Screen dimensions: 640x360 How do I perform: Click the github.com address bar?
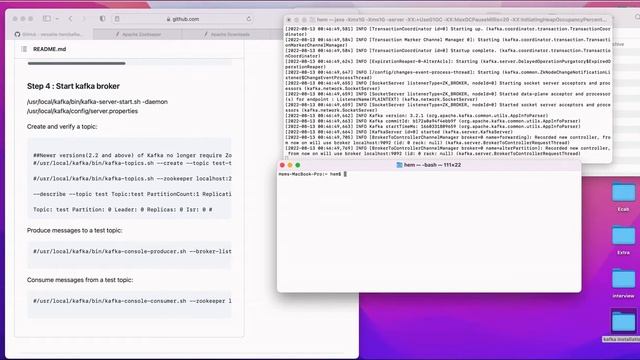coord(183,19)
